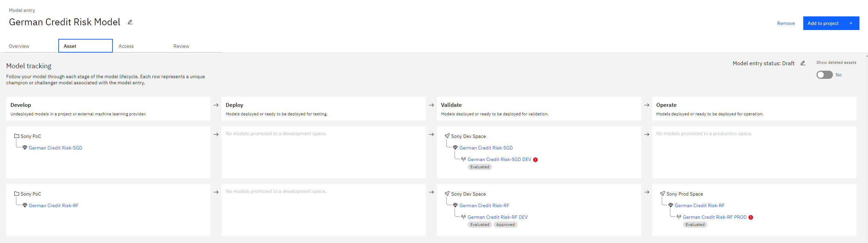The height and width of the screenshot is (243, 868).
Task: Open German Credit Risk-RF in Develop column
Action: (x=54, y=205)
